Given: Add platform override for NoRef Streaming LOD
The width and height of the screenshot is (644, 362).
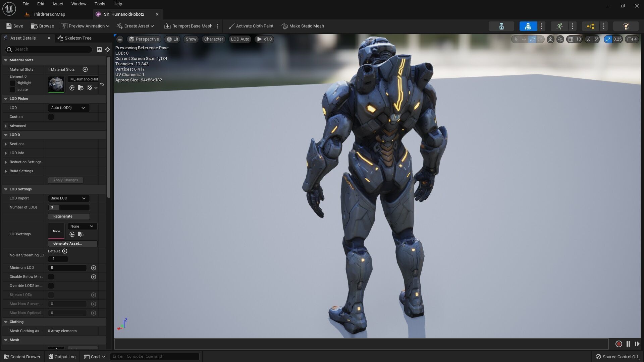Looking at the screenshot, I should point(65,251).
